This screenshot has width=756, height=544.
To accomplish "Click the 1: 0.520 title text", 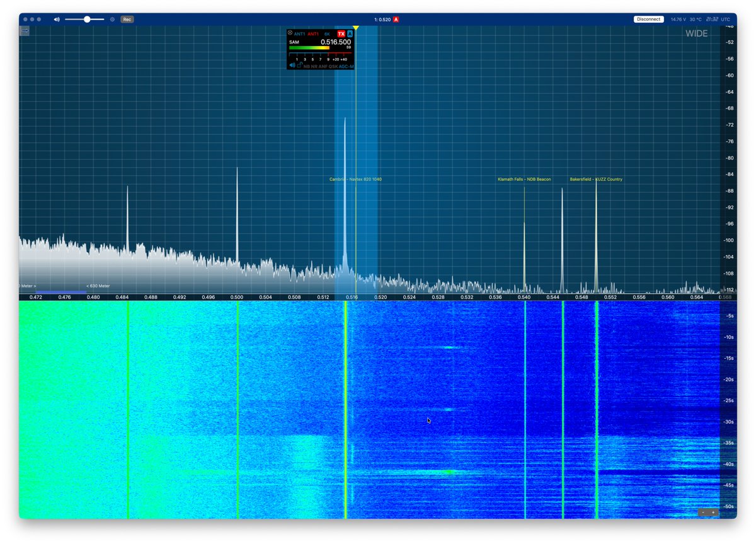I will point(382,20).
